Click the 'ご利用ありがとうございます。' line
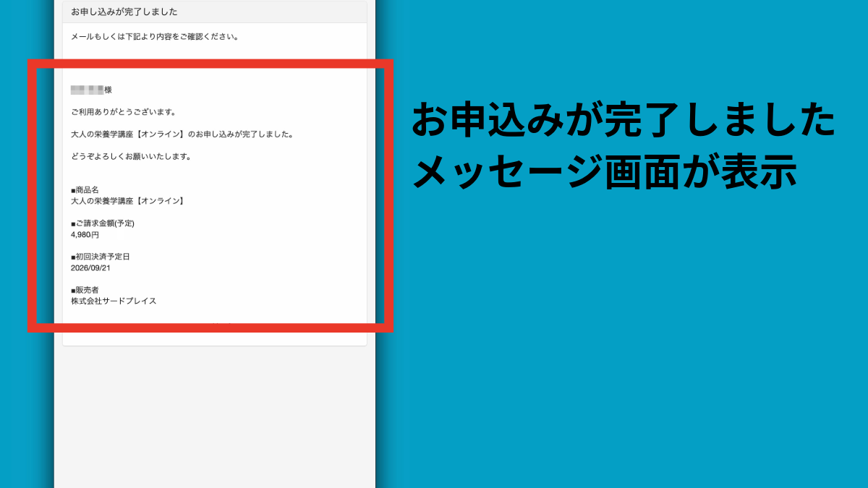Image resolution: width=868 pixels, height=488 pixels. (124, 112)
